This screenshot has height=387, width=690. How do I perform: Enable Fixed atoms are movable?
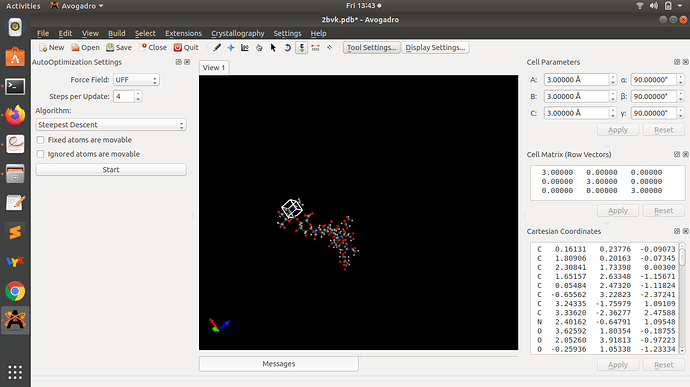(x=40, y=140)
